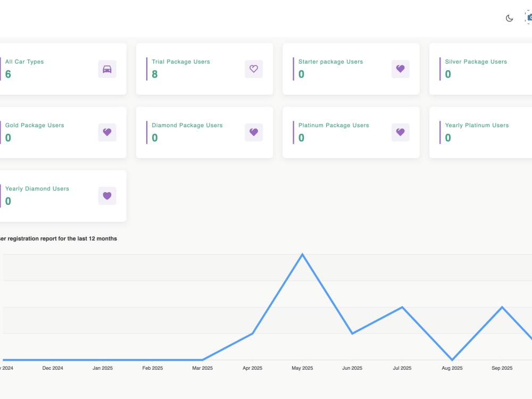This screenshot has height=399, width=532.
Task: Click the count 0 under Platinum Package Users
Action: (x=301, y=137)
